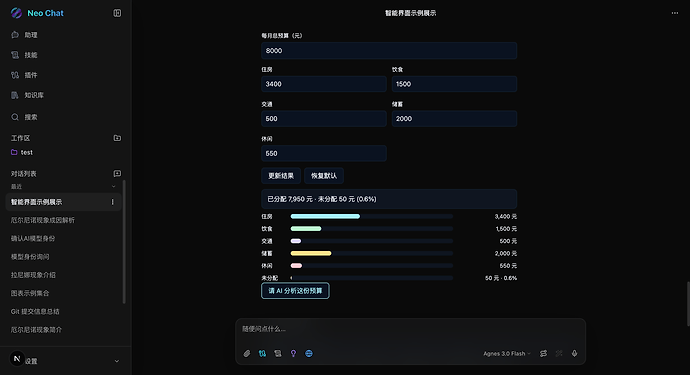This screenshot has width=690, height=375.
Task: Click the 50 元 · 0.6% unallocated value
Action: (501, 278)
